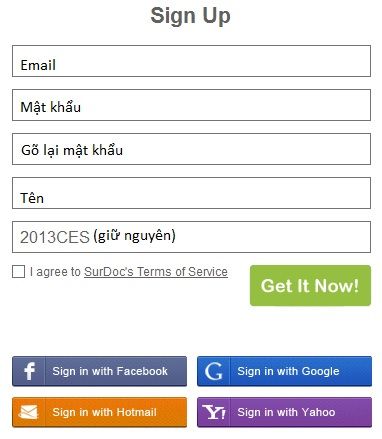Click the Facebook 'f' logo icon
The height and width of the screenshot is (439, 382).
(29, 371)
